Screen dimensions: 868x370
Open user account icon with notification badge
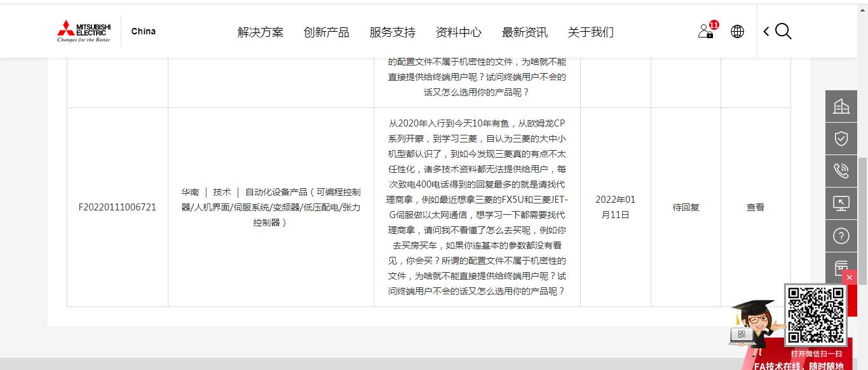[x=705, y=31]
